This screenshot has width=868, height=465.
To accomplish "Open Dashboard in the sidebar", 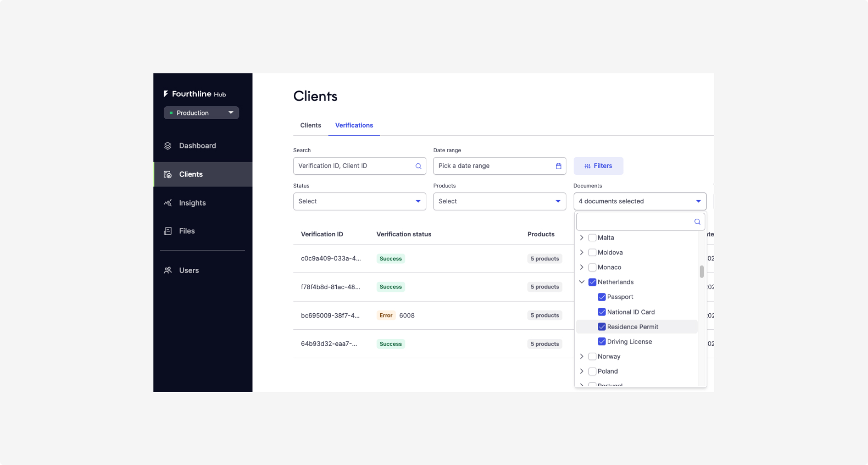I will 203,146.
